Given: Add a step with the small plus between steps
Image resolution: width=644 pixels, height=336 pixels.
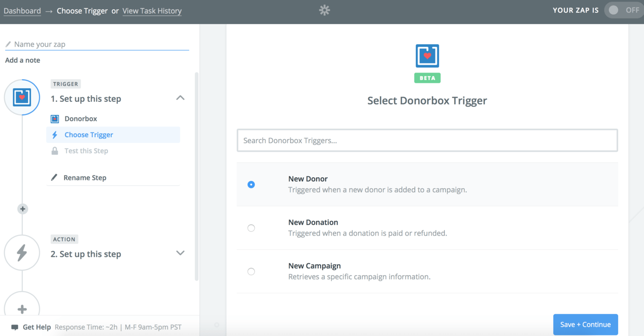Looking at the screenshot, I should [22, 209].
